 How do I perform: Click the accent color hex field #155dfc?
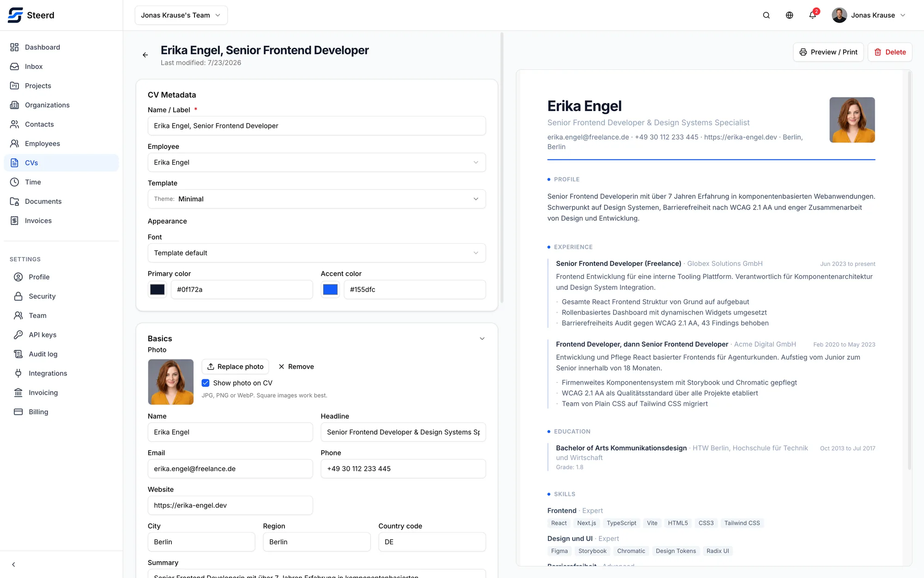[x=414, y=289]
